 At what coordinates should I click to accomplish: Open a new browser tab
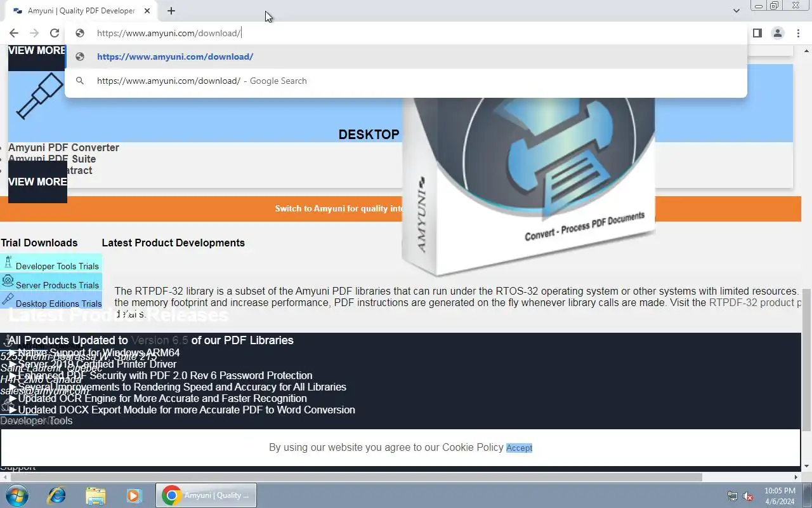[171, 11]
